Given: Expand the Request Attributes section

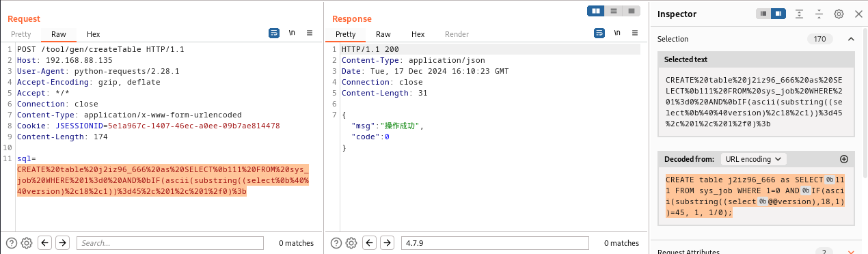Looking at the screenshot, I should coord(851,252).
